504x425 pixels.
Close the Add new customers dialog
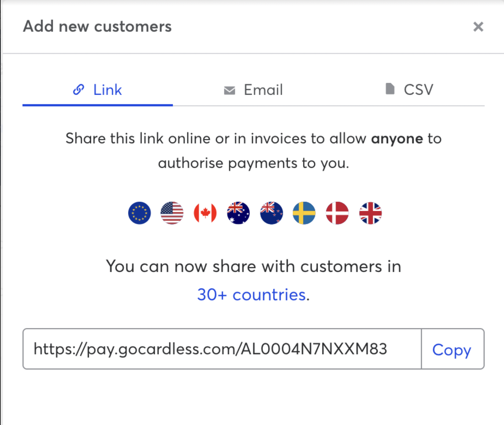pyautogui.click(x=478, y=27)
